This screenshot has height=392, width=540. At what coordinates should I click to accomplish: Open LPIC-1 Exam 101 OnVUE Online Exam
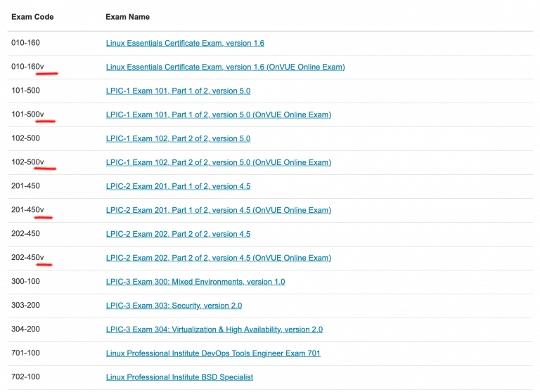[218, 115]
